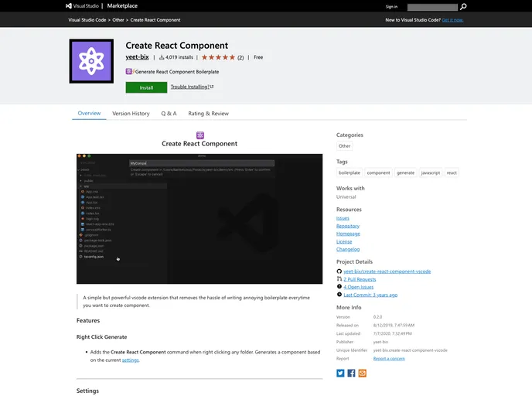Click the installs download icon

click(162, 57)
